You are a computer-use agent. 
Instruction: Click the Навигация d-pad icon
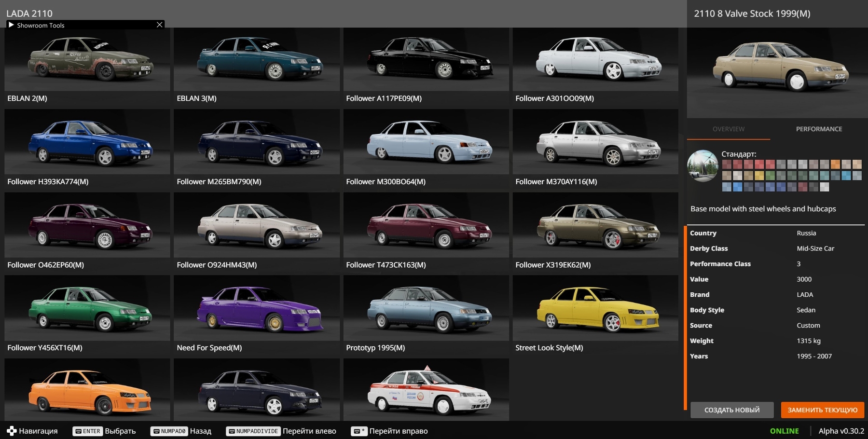point(12,431)
